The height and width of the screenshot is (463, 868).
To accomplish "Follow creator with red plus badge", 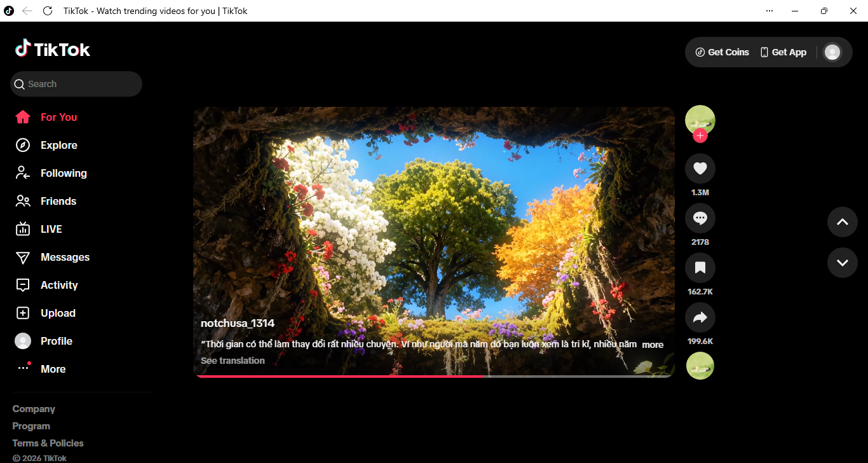I will (700, 135).
